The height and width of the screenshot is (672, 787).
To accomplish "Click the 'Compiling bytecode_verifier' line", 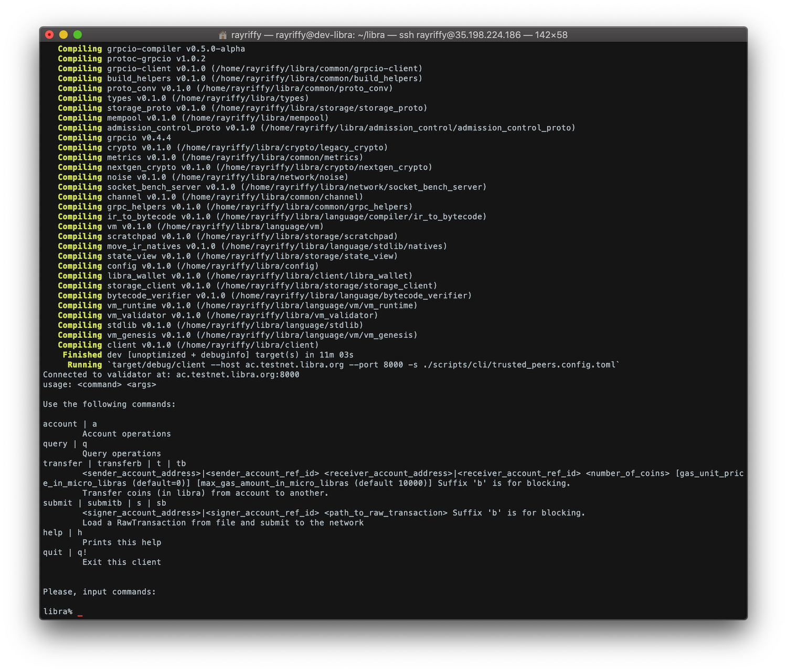I will 265,296.
